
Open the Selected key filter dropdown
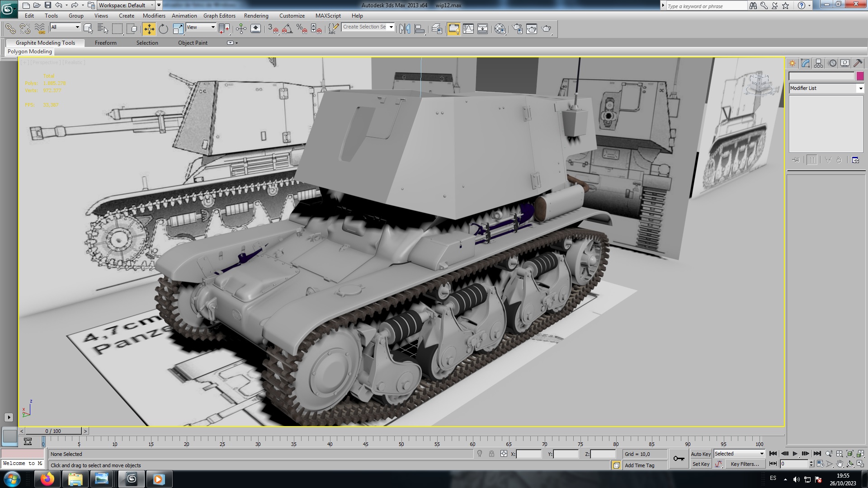[x=739, y=454]
